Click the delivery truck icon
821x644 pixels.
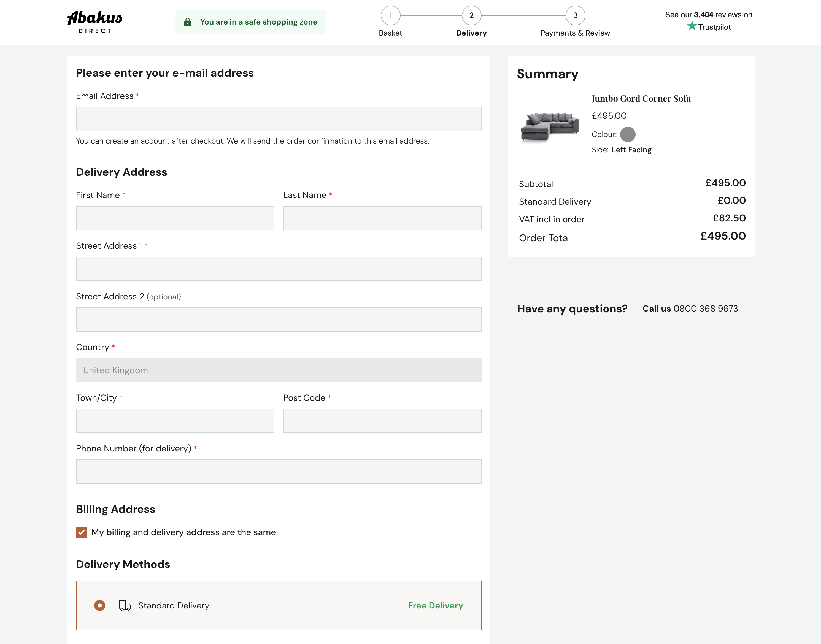(x=125, y=605)
